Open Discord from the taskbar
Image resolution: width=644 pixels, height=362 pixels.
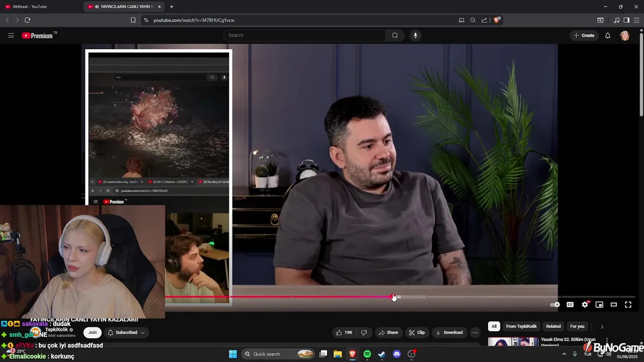pos(396,354)
